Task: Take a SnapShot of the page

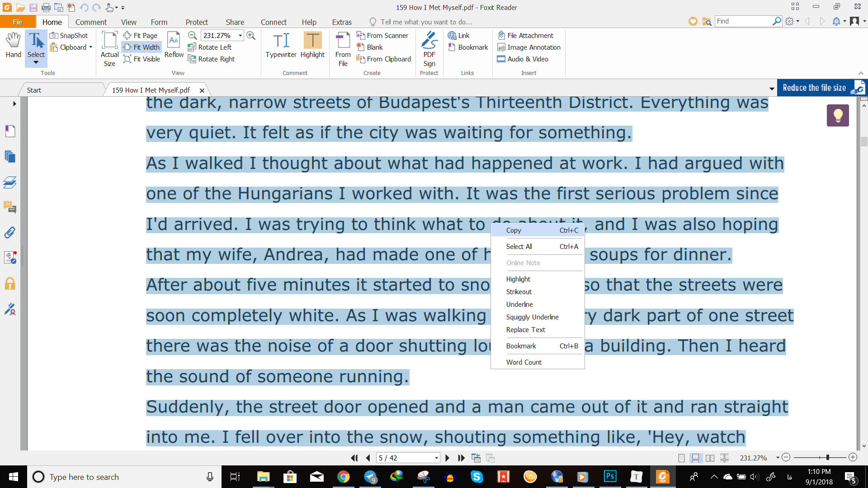Action: point(69,35)
